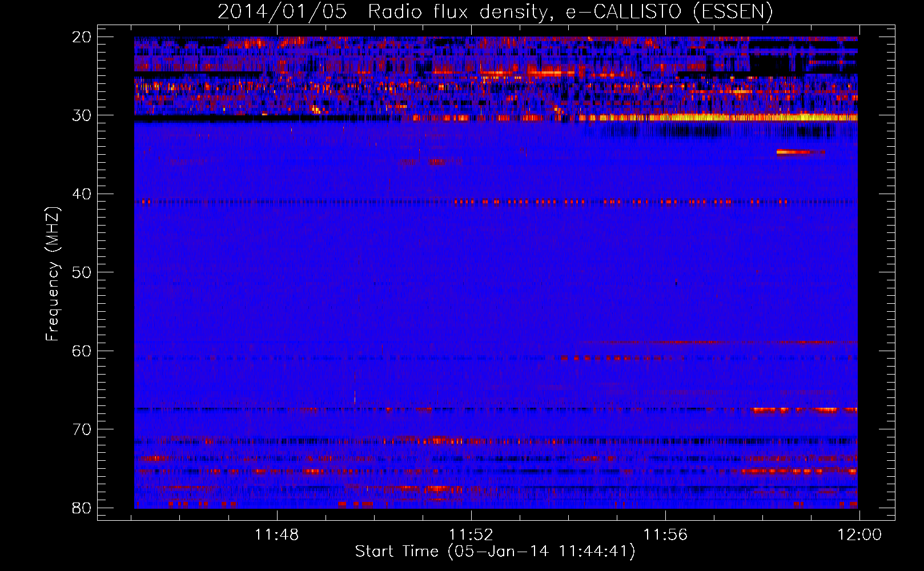
Task: Click the plot title '2014/01/05 Radio flux density, e-CALLISTO (ESSEN)'
Action: point(495,11)
